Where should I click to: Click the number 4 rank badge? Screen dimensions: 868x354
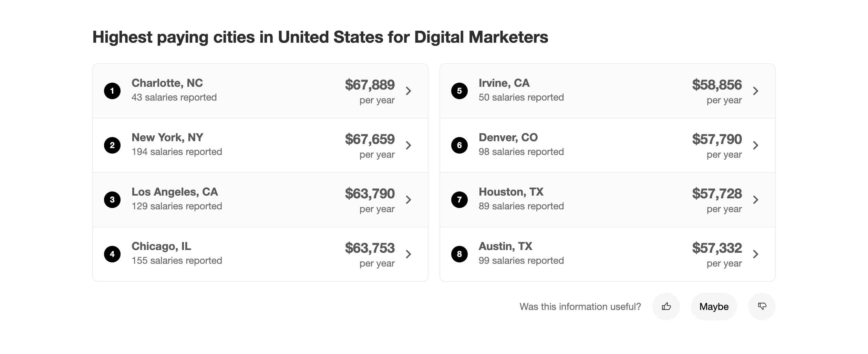(x=112, y=254)
